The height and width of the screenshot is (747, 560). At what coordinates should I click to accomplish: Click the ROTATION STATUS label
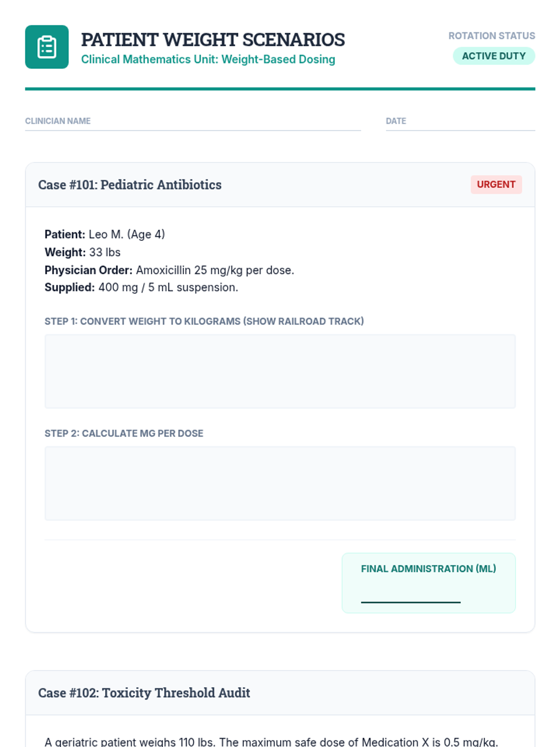[x=492, y=36]
